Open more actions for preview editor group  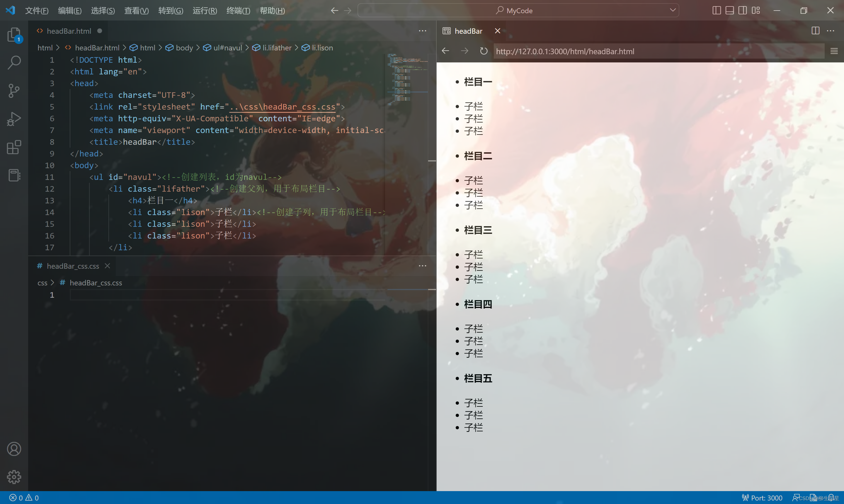pos(831,31)
